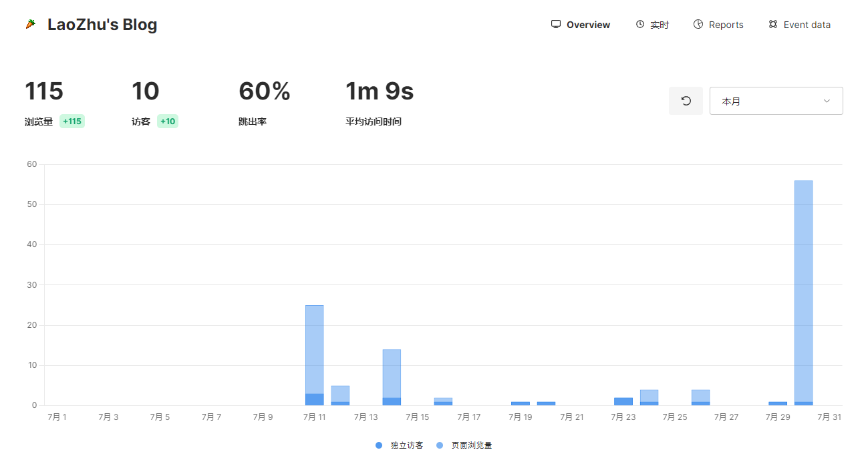
Task: Open the Reports tab
Action: click(718, 25)
